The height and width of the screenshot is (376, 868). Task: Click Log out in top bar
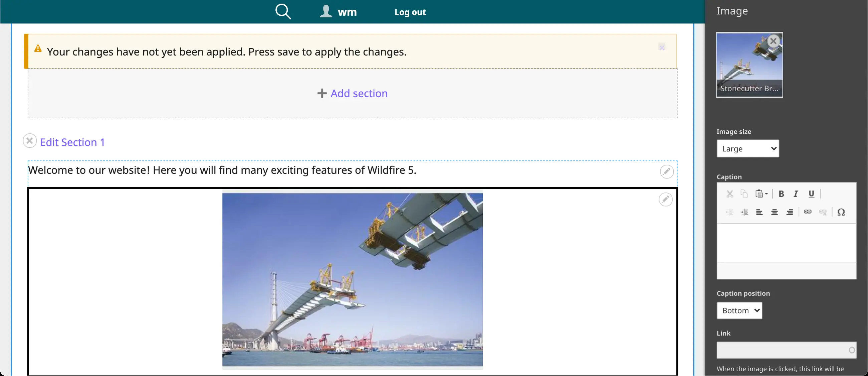click(410, 12)
